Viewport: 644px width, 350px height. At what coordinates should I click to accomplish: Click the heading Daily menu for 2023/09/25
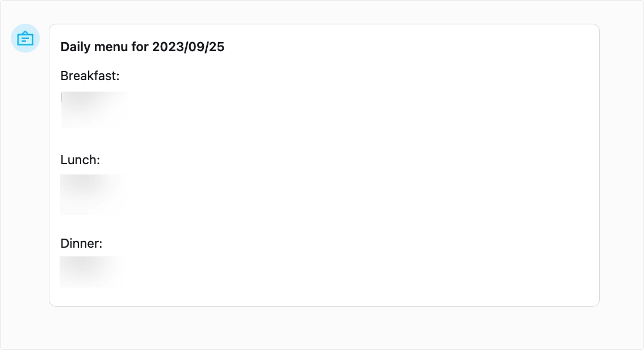(x=143, y=47)
